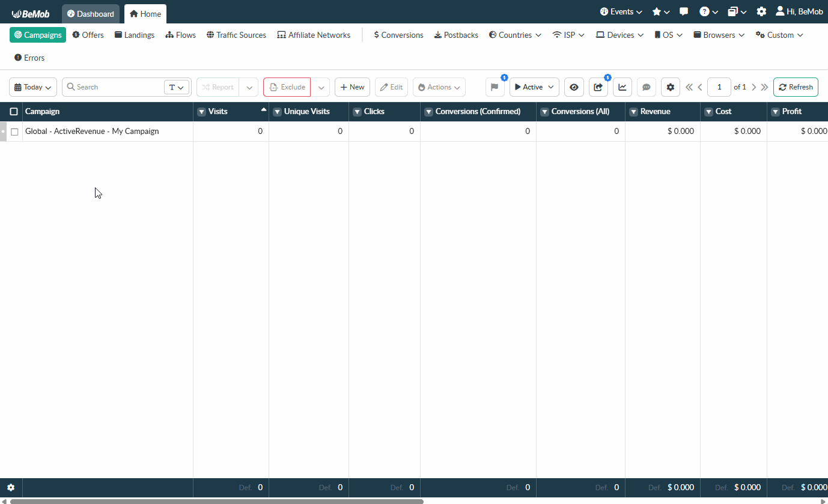Open the windows stack icon menu
The width and height of the screenshot is (828, 504).
(737, 12)
